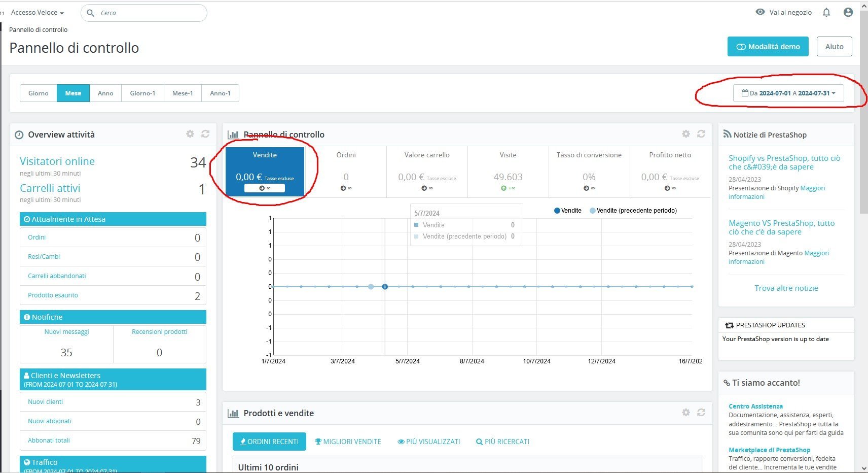Click the RSS icon beside Notizie di PrestaShop
The image size is (868, 473).
tap(727, 134)
